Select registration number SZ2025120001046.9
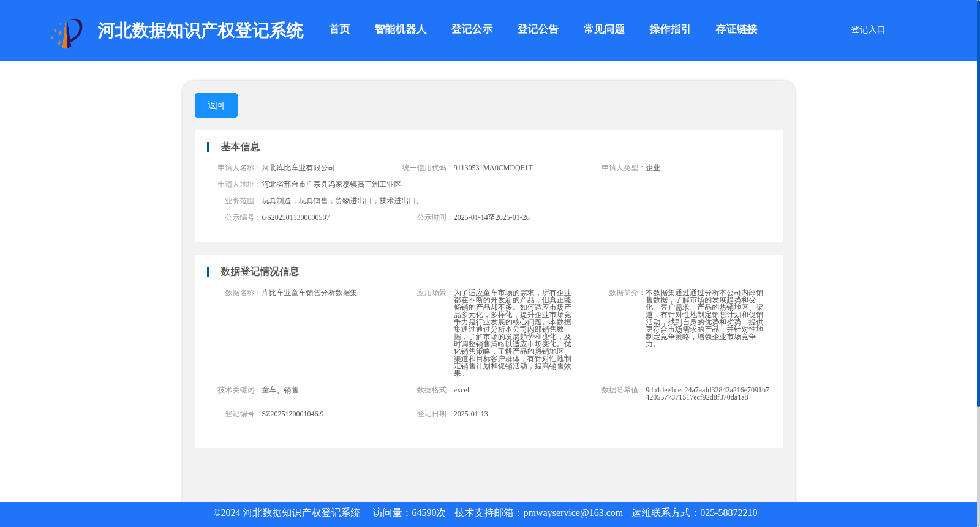 [x=293, y=414]
